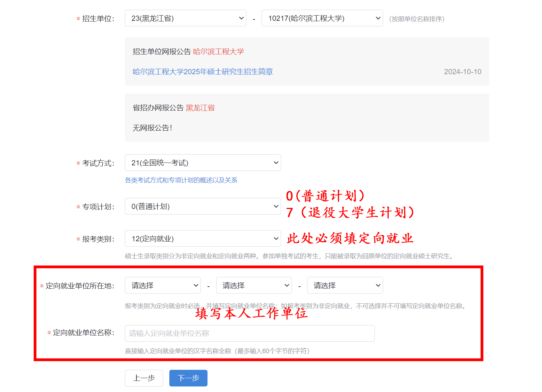Open the 哈尔滨工程大学2025年硕士研究生招生简章 link
This screenshot has width=542, height=392.
(x=203, y=72)
